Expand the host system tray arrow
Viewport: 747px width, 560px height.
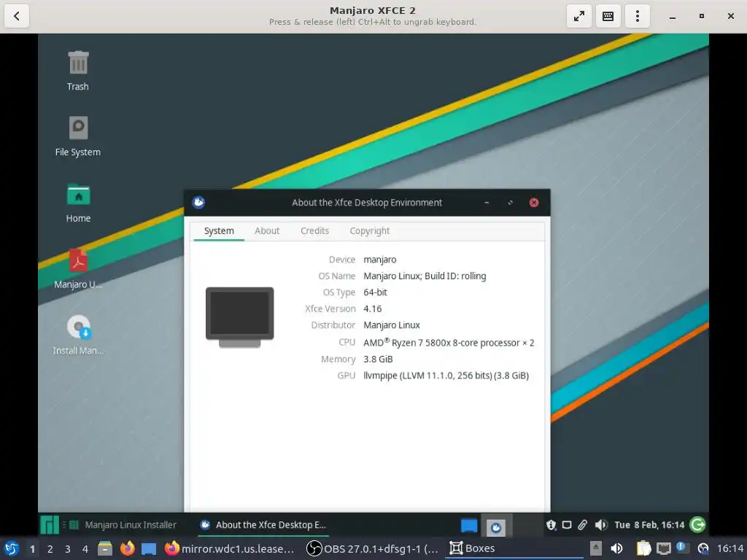[x=595, y=548]
